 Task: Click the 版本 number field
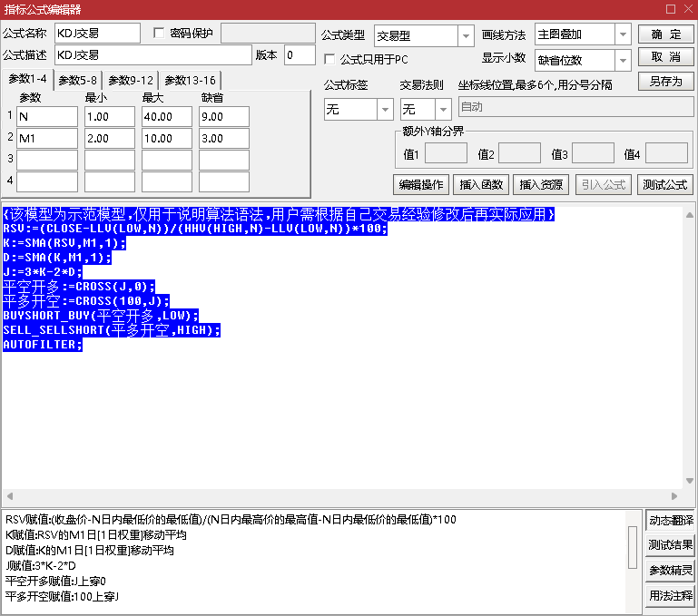coord(300,55)
